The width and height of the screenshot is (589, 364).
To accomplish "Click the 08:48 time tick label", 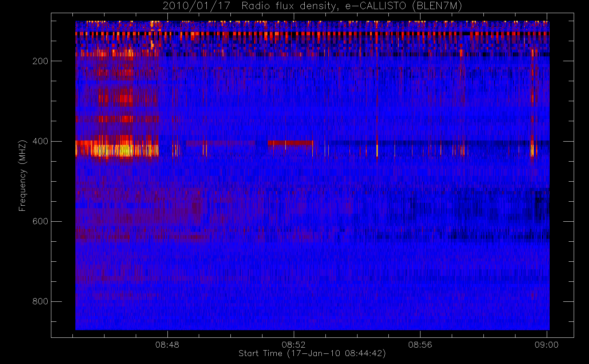I will (x=167, y=345).
